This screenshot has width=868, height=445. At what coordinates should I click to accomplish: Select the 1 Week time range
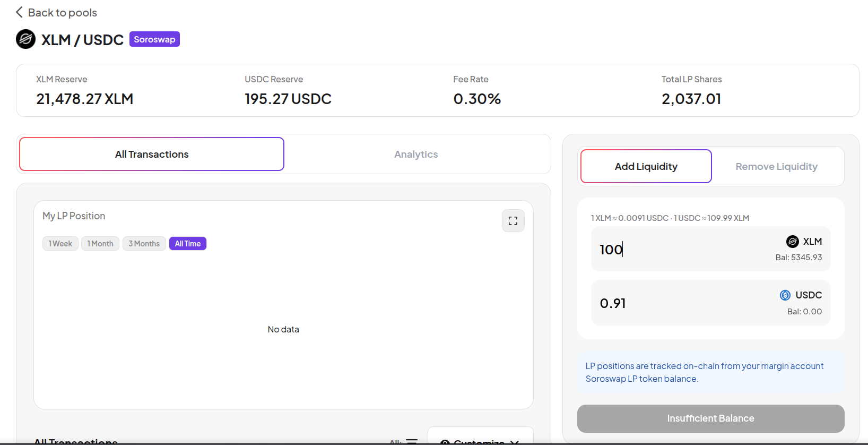[x=60, y=244]
